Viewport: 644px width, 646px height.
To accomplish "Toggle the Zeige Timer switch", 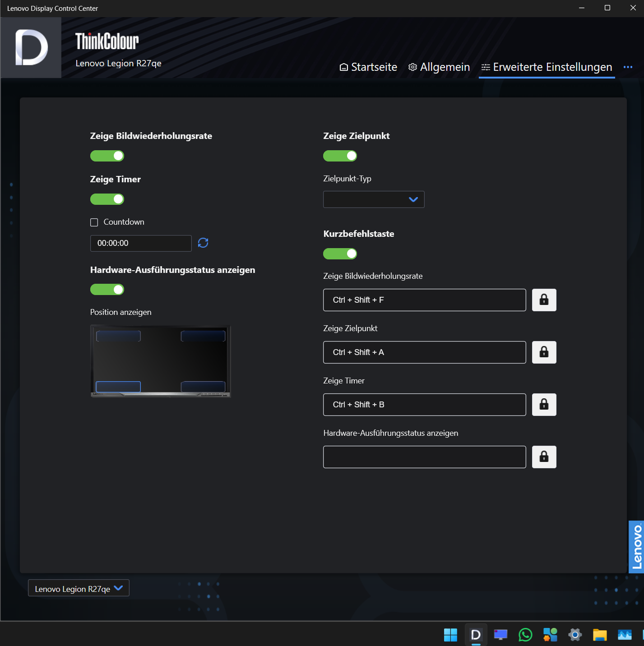I will (x=107, y=199).
